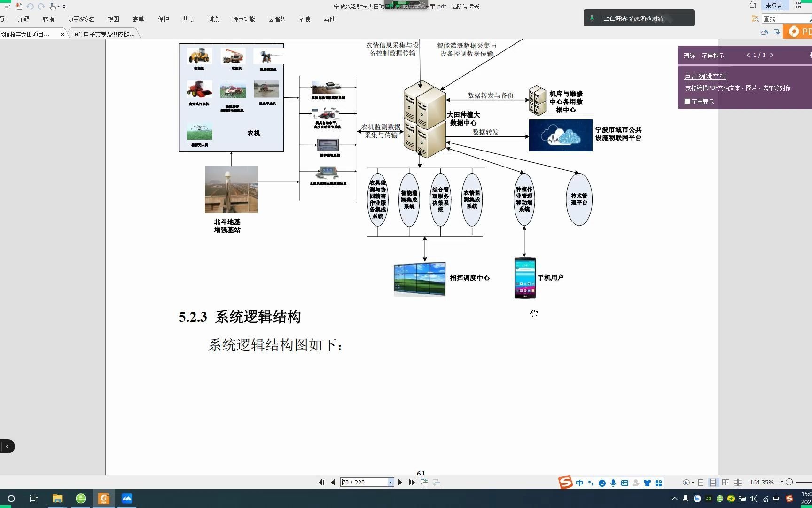Viewport: 812px width, 508px height.
Task: Open the page number dropdown arrow
Action: pyautogui.click(x=390, y=482)
